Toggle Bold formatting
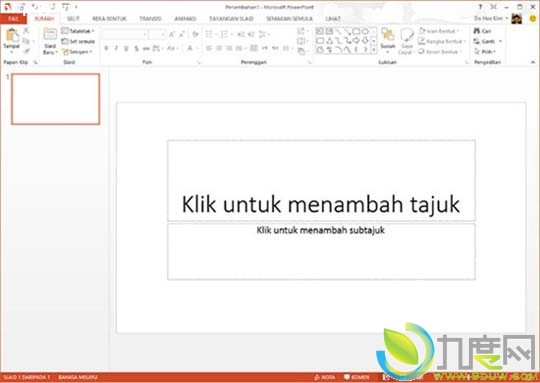The image size is (540, 383). click(106, 49)
